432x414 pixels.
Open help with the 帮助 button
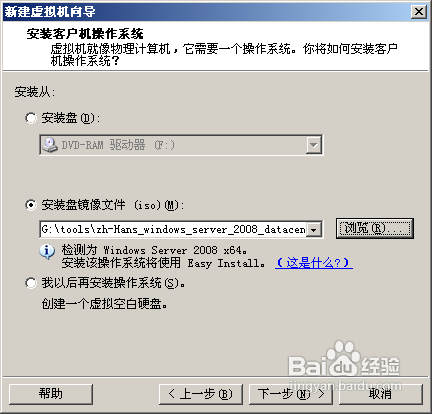51,394
